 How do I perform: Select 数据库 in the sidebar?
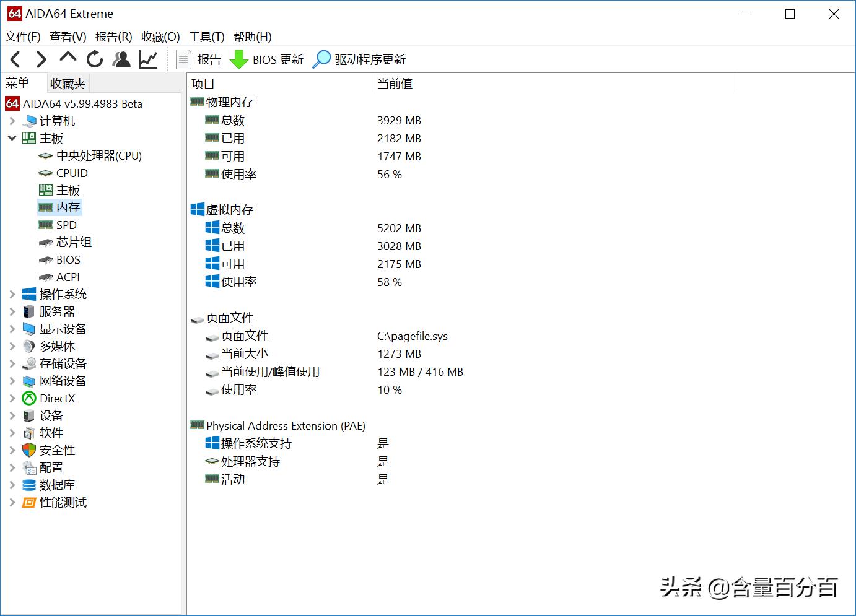tap(58, 485)
